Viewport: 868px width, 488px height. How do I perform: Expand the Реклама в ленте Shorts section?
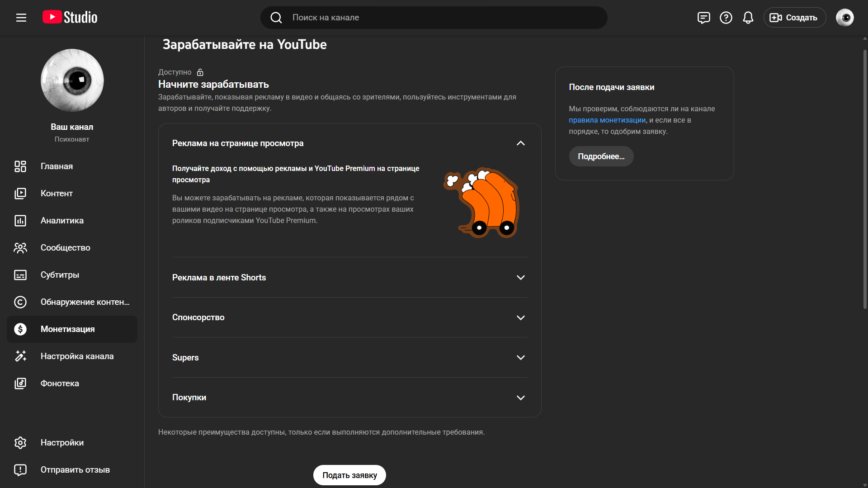(521, 278)
